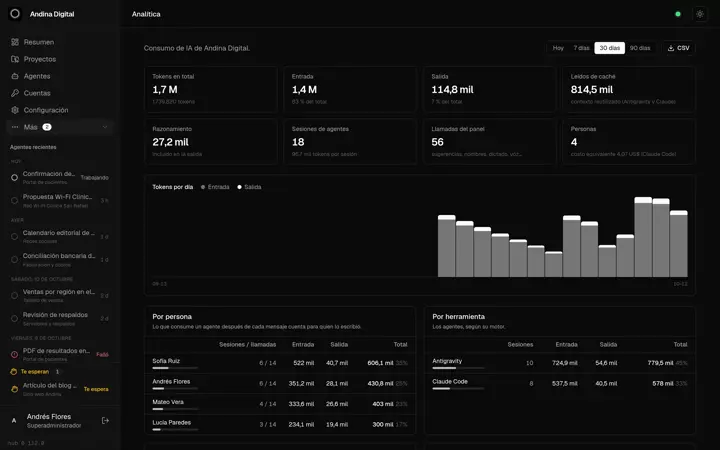Click the 779,5 mil total value
Screen dimensions: 720x450
pyautogui.click(x=660, y=363)
